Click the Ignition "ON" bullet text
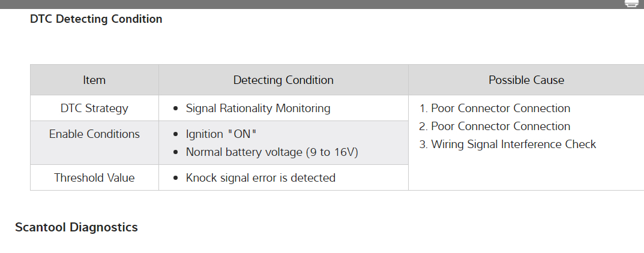The image size is (644, 253). (x=221, y=134)
